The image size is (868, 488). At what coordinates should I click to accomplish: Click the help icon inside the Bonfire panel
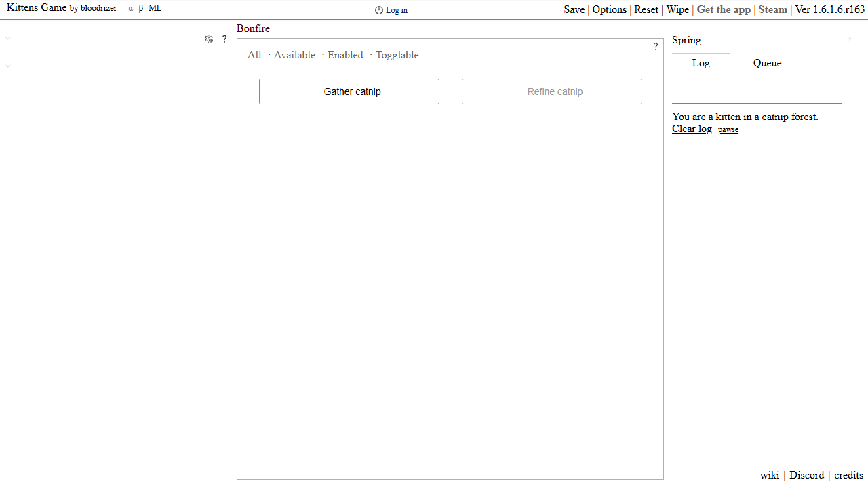point(656,47)
